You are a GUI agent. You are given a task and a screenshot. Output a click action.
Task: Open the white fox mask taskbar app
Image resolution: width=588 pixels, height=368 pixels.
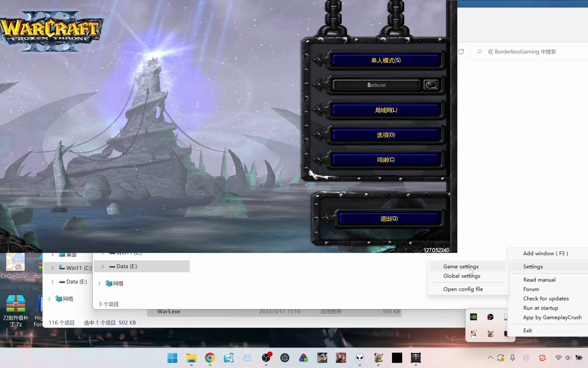360,358
